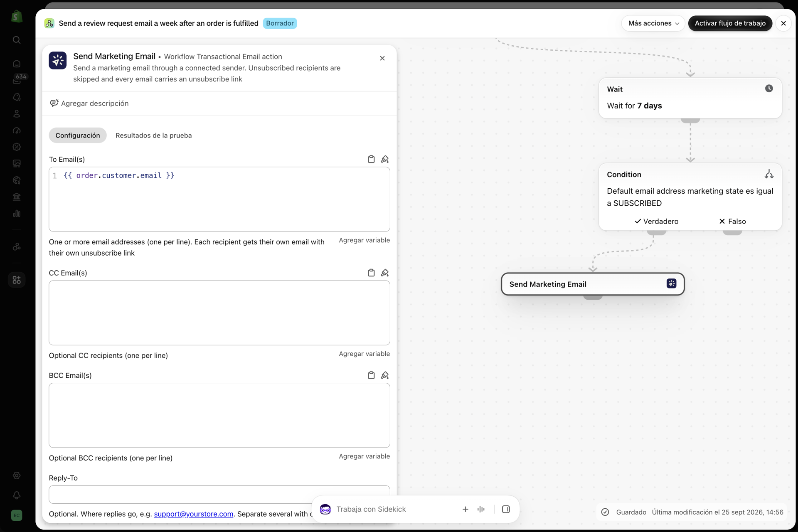Click Agregar variable under BCC Email(s)

(x=364, y=456)
